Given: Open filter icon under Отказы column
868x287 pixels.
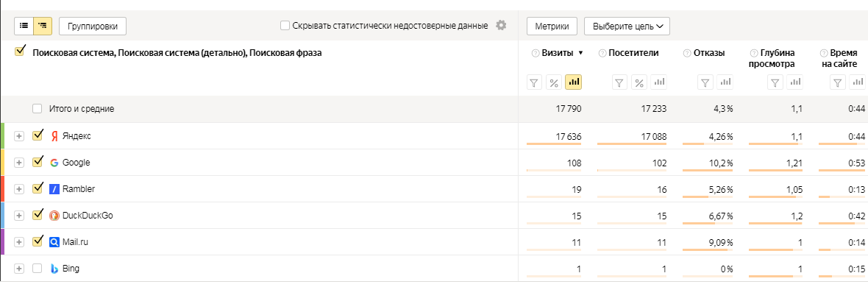Looking at the screenshot, I should (705, 82).
